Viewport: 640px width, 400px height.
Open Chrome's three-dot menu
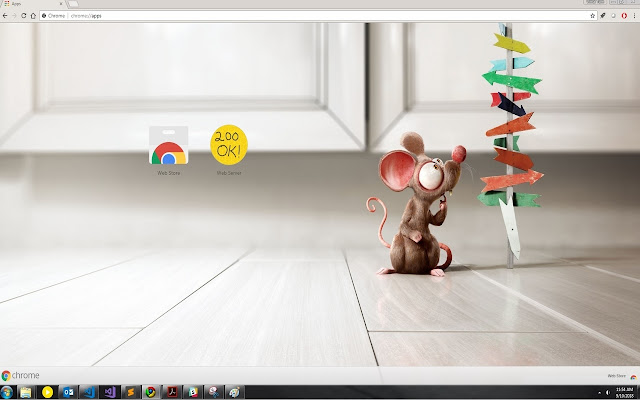tap(635, 16)
